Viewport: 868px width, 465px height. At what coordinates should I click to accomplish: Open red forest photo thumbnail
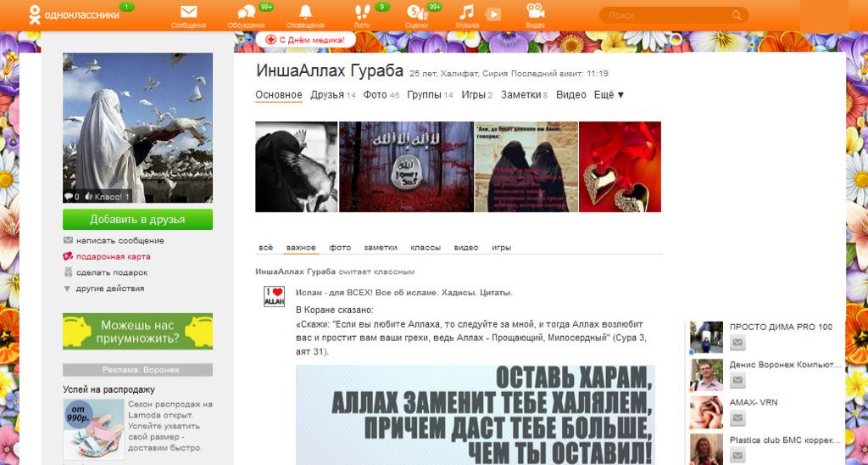tap(406, 167)
